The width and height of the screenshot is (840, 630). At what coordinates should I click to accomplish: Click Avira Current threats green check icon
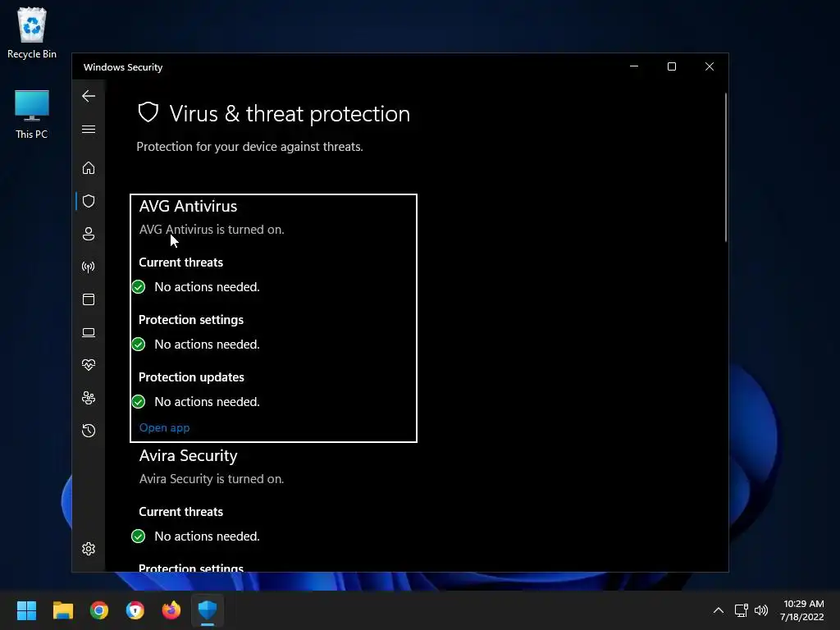tap(138, 536)
